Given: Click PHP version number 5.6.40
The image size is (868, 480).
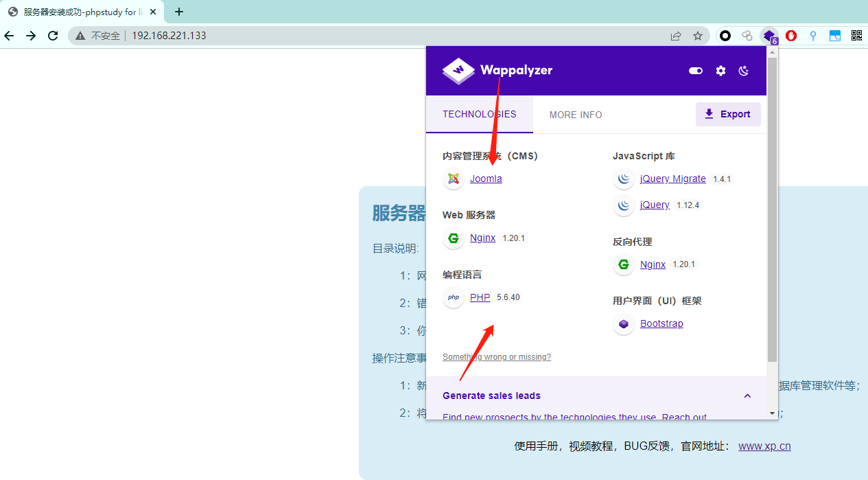Looking at the screenshot, I should click(x=508, y=297).
